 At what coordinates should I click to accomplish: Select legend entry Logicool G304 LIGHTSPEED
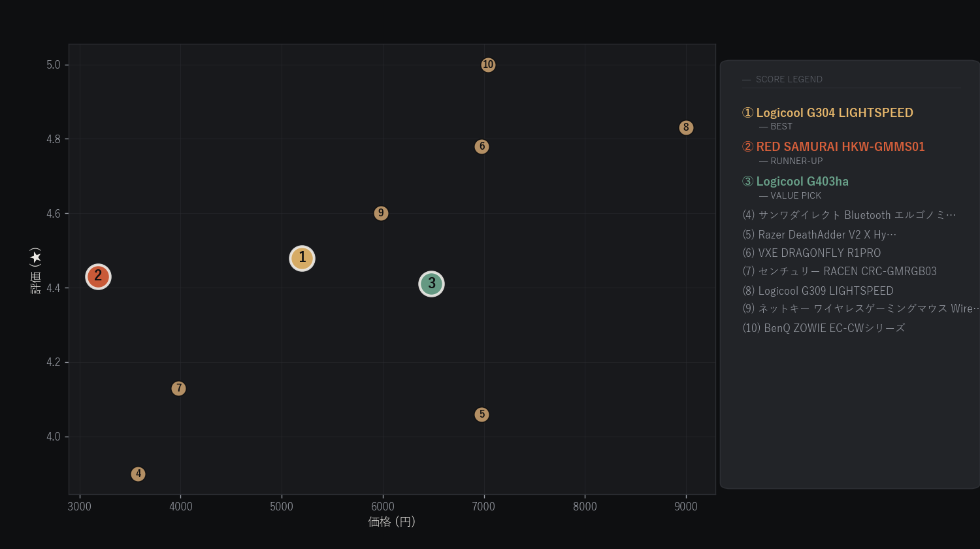tap(828, 112)
